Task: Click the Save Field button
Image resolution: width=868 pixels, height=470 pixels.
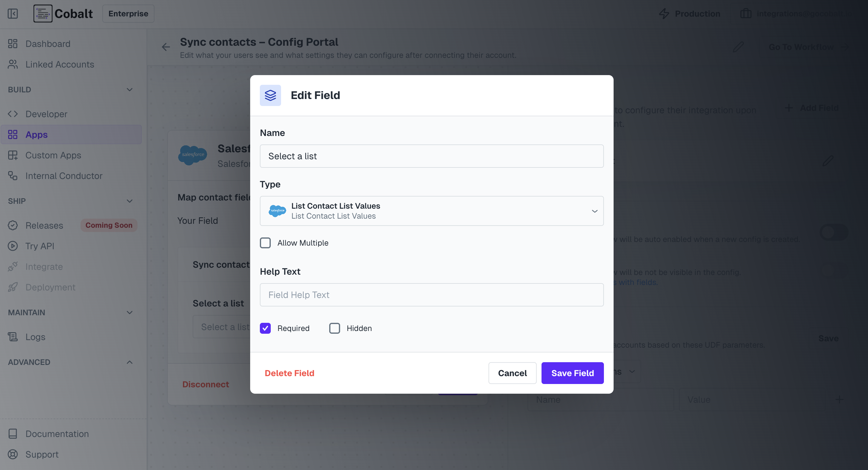Action: [x=572, y=373]
